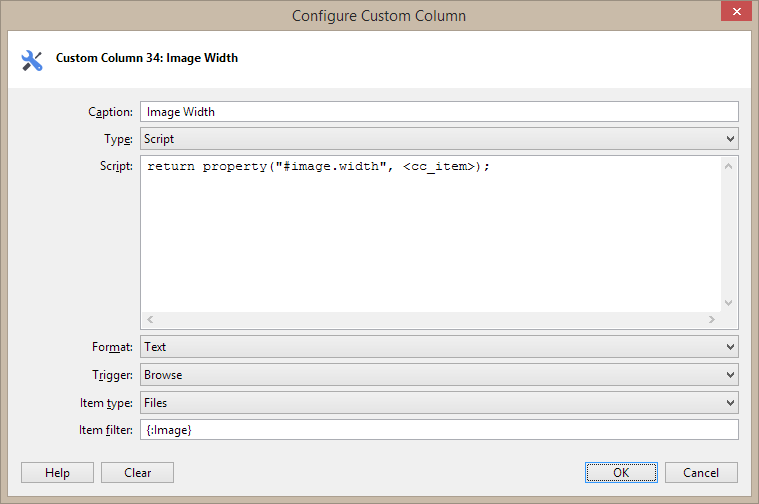Open the Type dropdown showing Script

(x=438, y=139)
